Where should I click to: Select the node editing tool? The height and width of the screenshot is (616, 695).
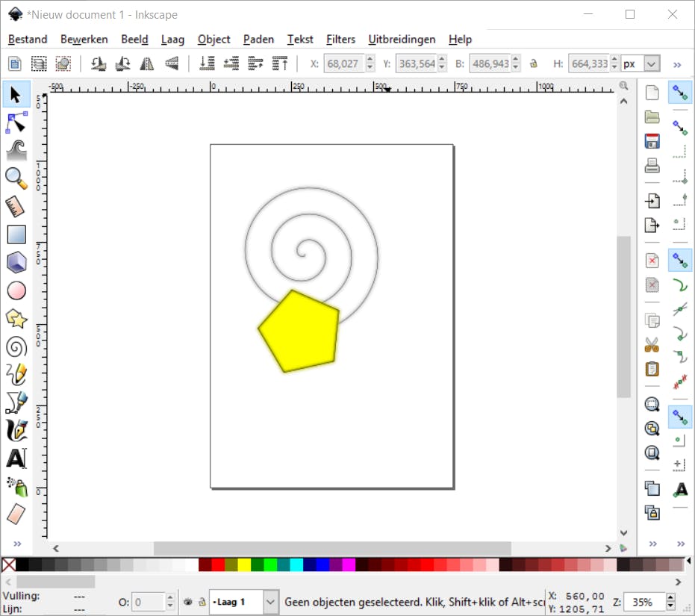pos(16,122)
